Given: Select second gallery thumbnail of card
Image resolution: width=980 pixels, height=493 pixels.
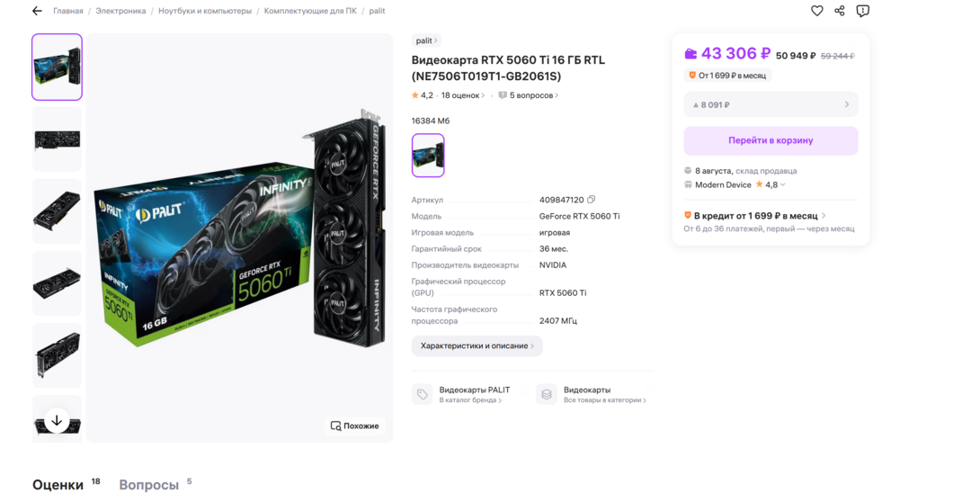Looking at the screenshot, I should 57,139.
